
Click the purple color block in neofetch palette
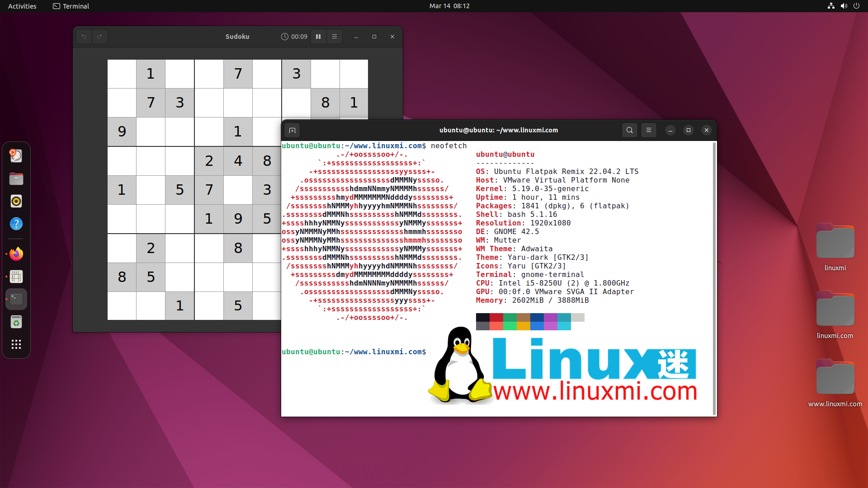551,318
